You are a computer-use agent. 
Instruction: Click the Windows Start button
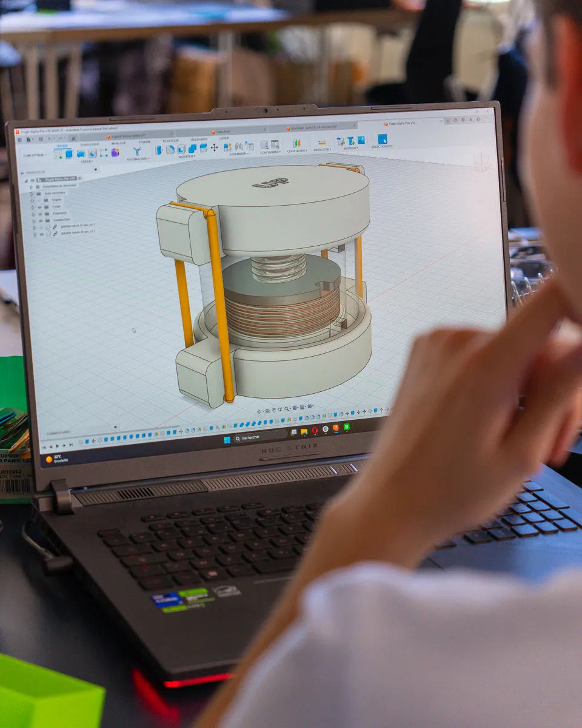[227, 439]
